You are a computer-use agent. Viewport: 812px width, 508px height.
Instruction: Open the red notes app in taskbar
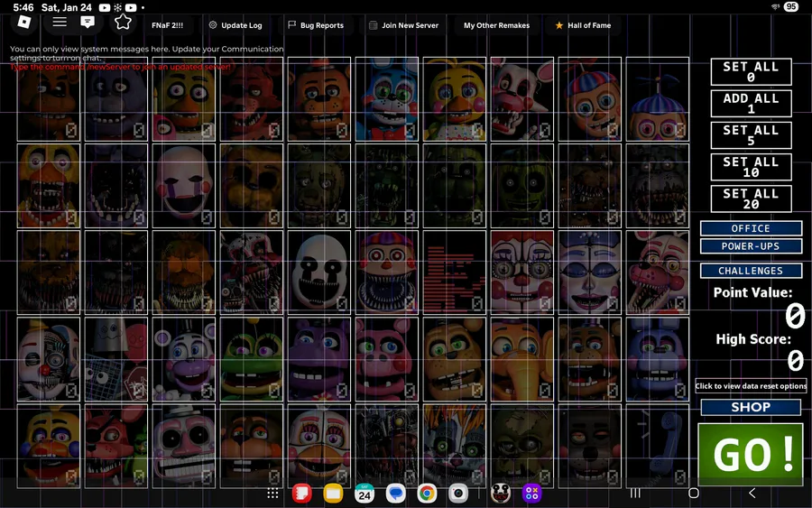302,494
